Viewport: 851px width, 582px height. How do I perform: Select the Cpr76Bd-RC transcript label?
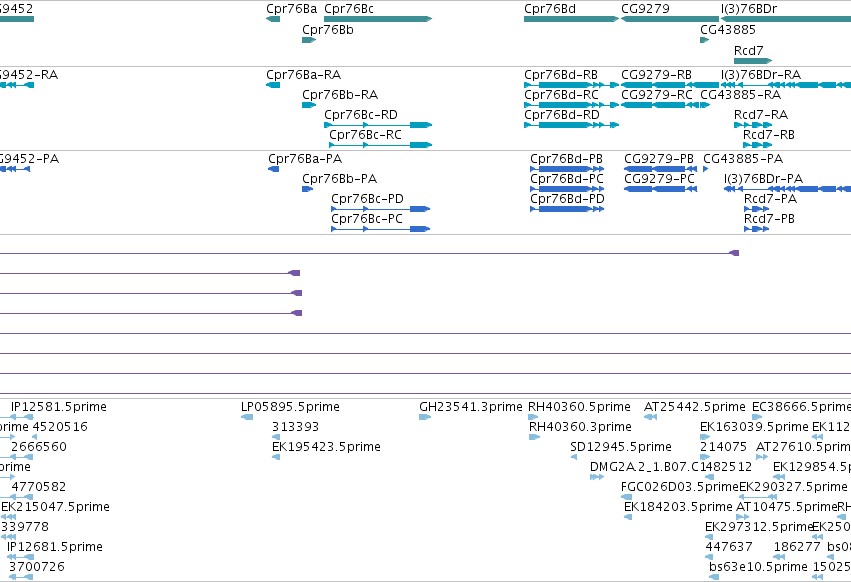561,95
